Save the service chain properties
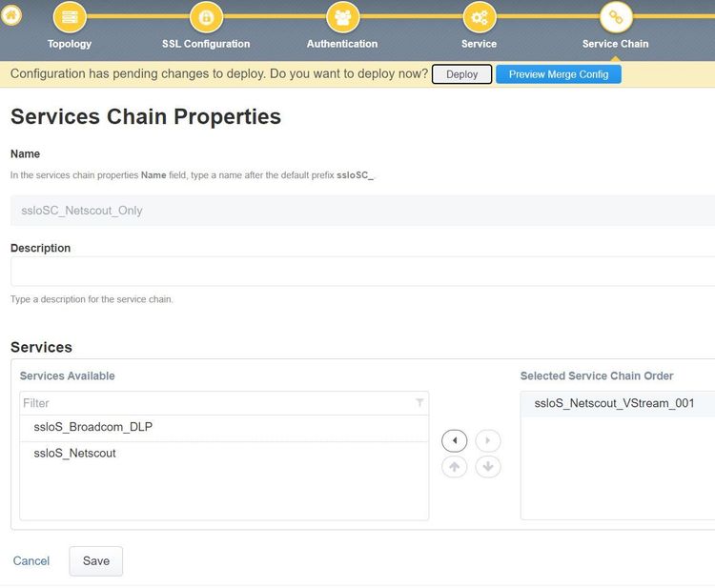This screenshot has width=715, height=588. pos(95,561)
